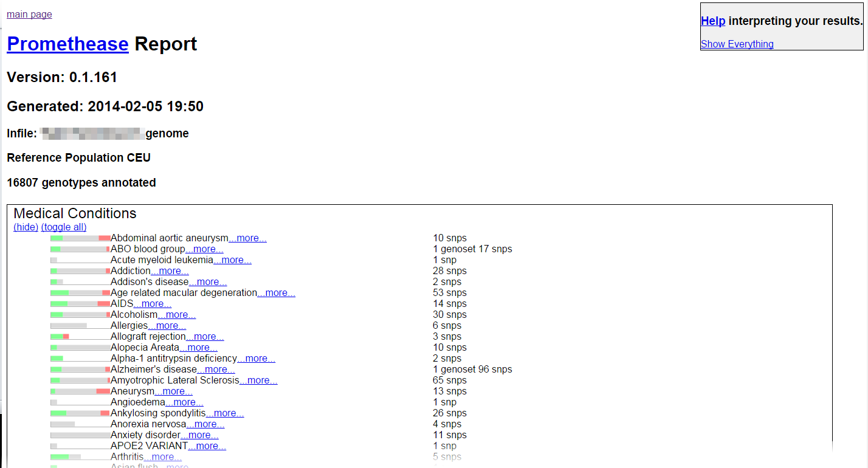Image resolution: width=868 pixels, height=468 pixels.
Task: Click the 1 genoset 96 snps count
Action: pos(472,370)
